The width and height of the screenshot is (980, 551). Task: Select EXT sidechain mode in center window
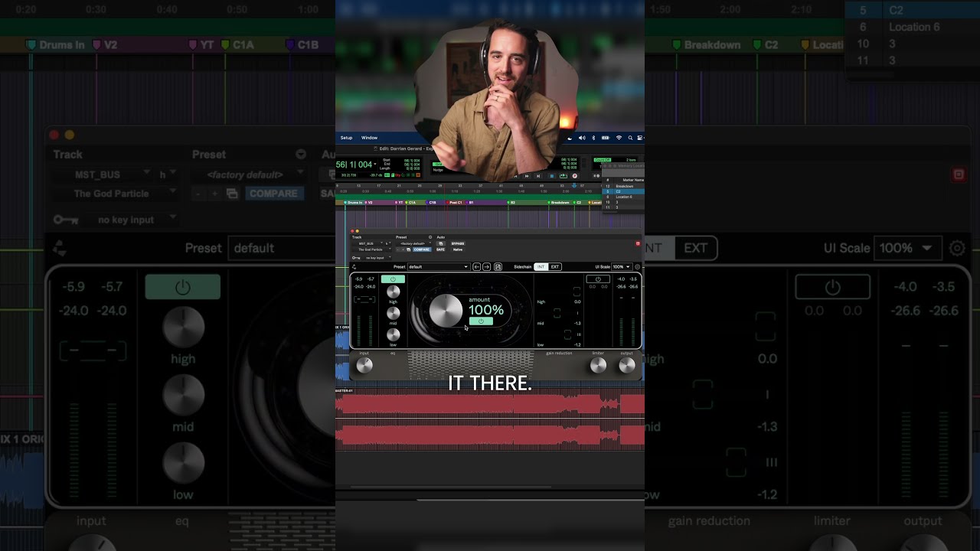pos(555,267)
